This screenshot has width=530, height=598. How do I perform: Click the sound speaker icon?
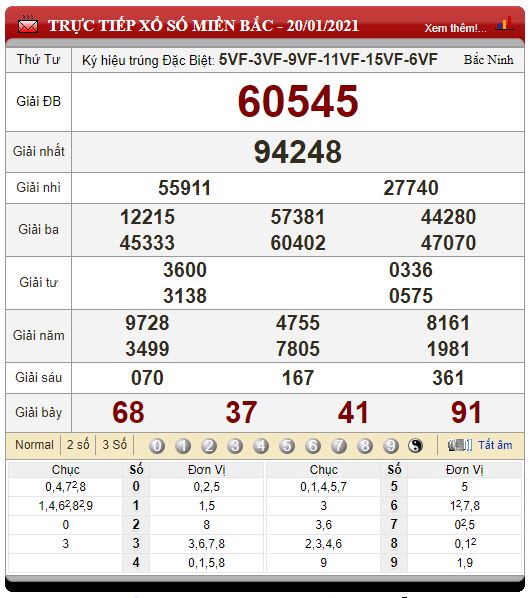(460, 445)
